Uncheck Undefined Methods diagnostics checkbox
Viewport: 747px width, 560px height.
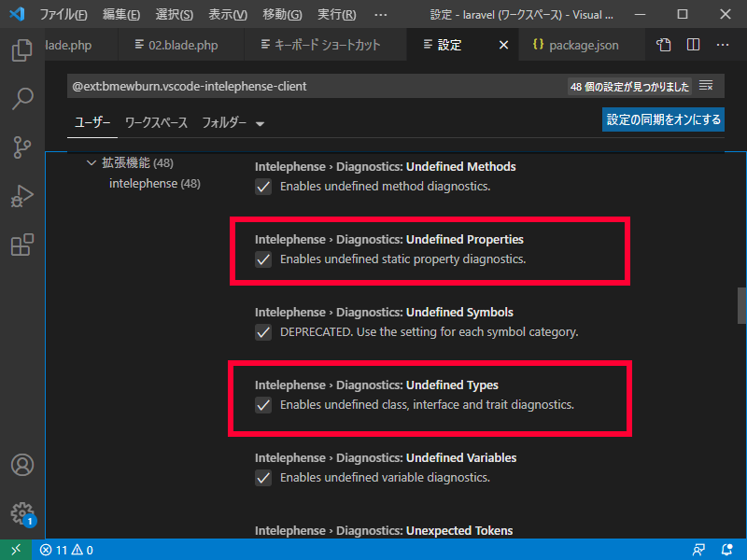263,187
